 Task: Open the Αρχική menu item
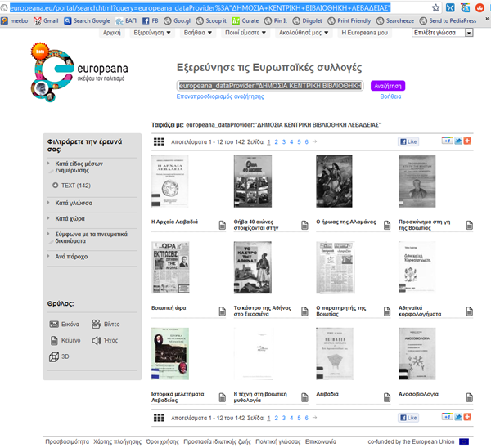[x=112, y=32]
